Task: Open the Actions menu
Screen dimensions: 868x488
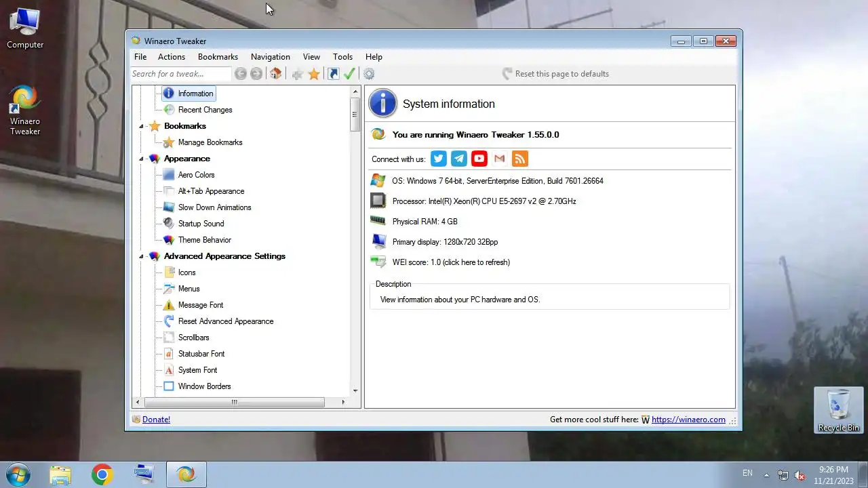Action: point(172,57)
